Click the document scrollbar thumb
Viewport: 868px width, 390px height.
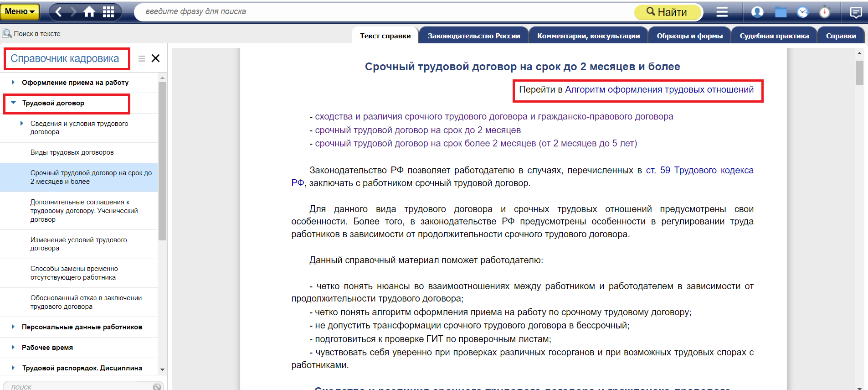859,73
